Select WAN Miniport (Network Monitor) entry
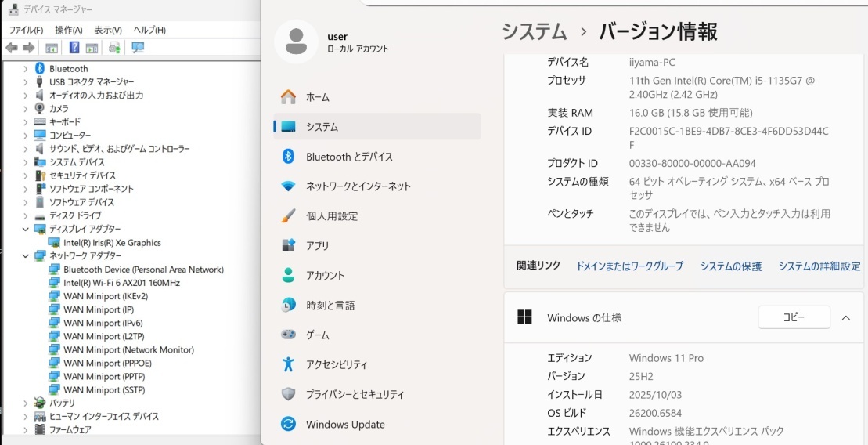868x445 pixels. pyautogui.click(x=129, y=349)
